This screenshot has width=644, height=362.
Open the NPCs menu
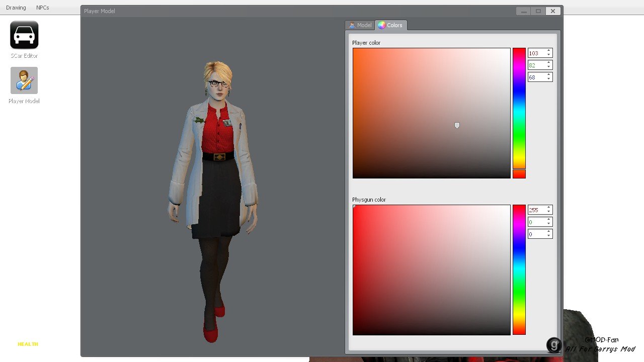point(43,8)
